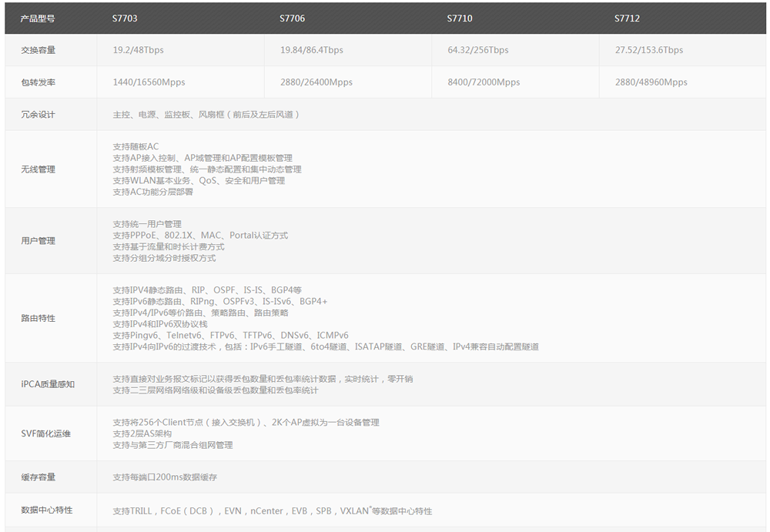Select the S7712 column header

(x=625, y=18)
